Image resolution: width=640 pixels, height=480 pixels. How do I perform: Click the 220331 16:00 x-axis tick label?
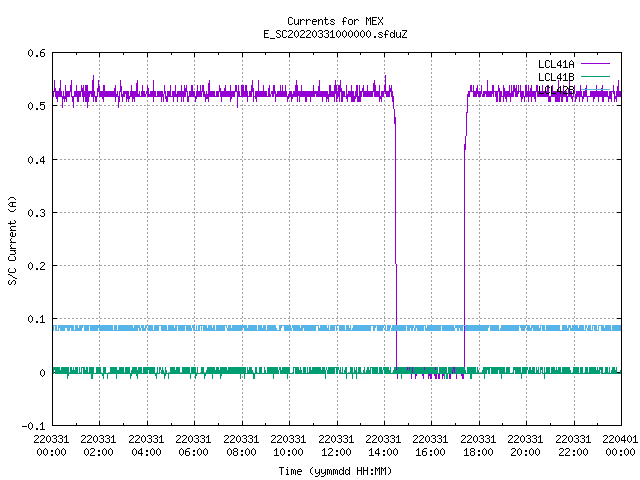point(430,446)
